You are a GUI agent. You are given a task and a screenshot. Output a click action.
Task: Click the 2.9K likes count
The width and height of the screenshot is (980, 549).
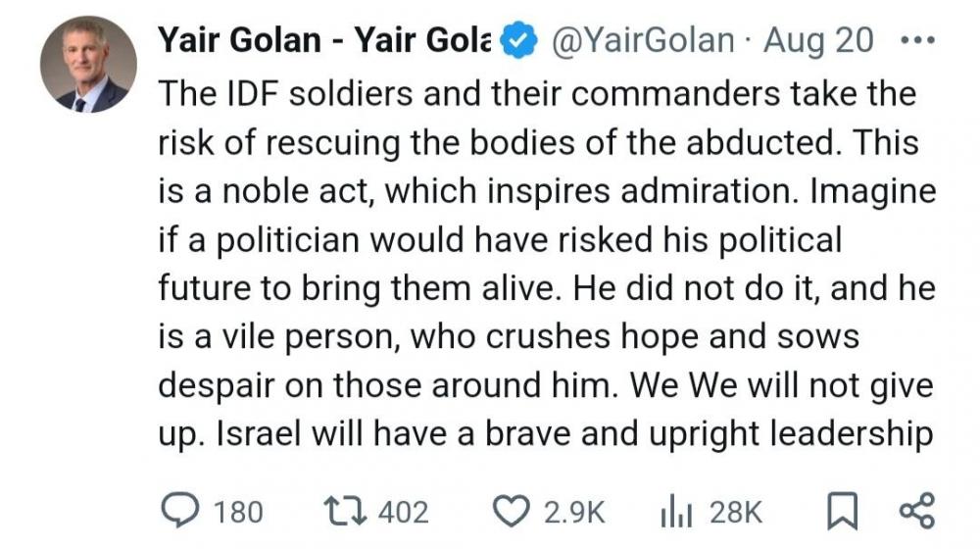[573, 511]
